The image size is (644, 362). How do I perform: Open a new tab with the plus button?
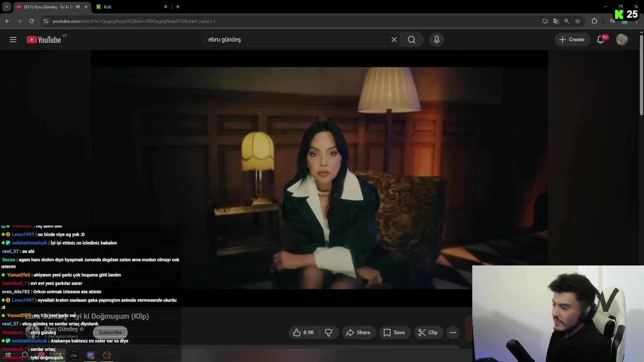point(178,7)
